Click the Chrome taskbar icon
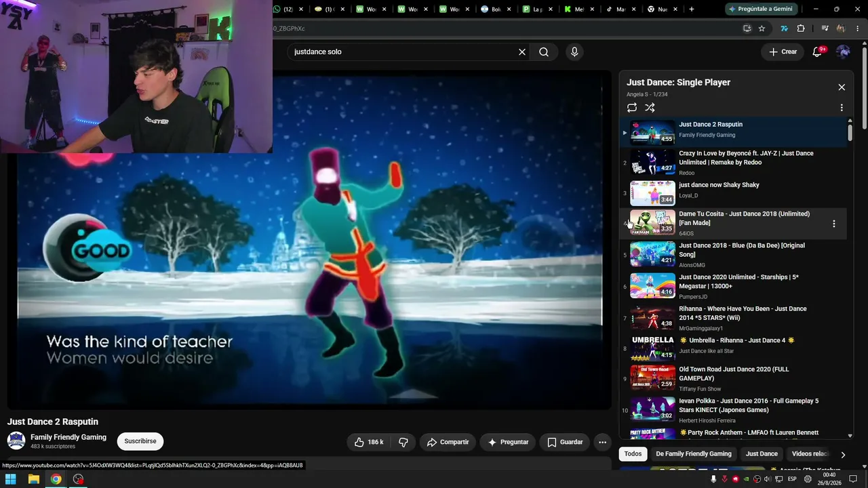This screenshot has height=488, width=868. (x=56, y=479)
